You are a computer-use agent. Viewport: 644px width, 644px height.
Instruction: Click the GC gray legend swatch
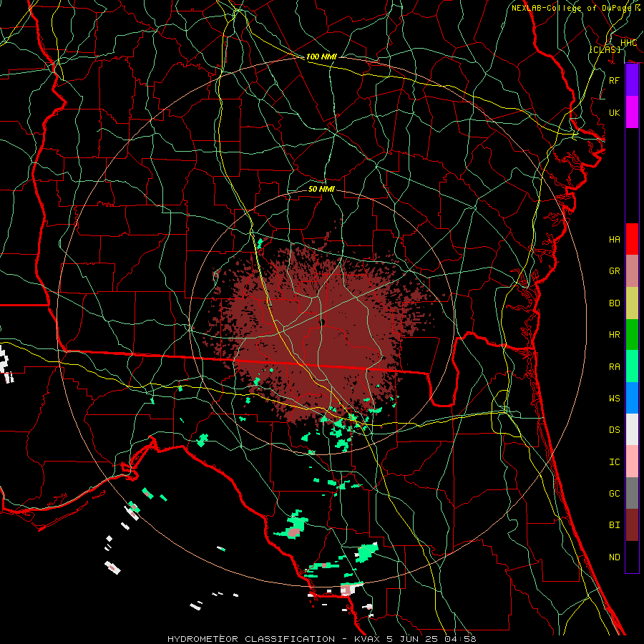click(x=632, y=493)
